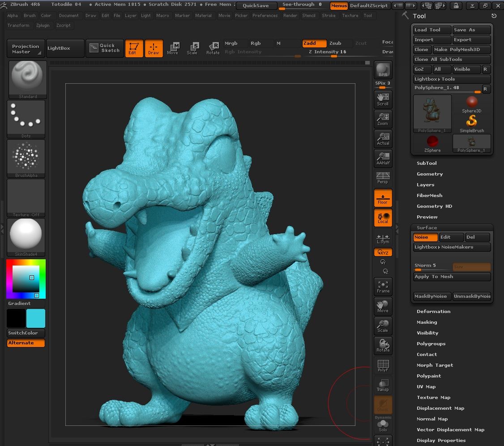Pick a color in the color picker square
504x446 pixels.
(x=26, y=279)
